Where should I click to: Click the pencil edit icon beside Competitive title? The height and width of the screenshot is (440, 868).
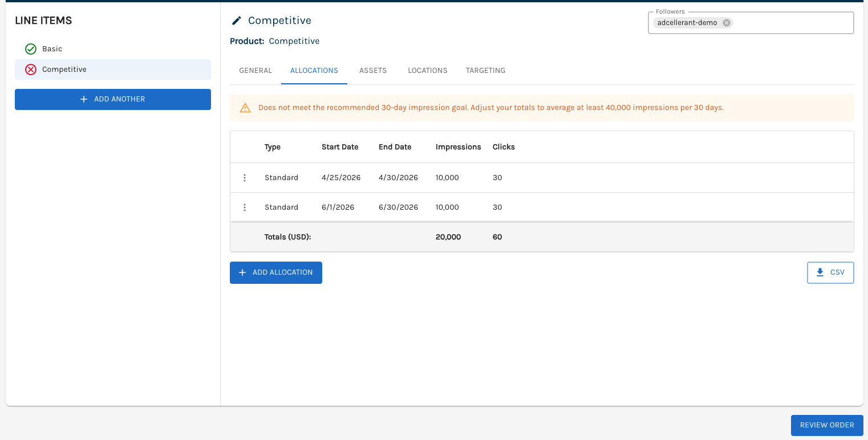(237, 21)
